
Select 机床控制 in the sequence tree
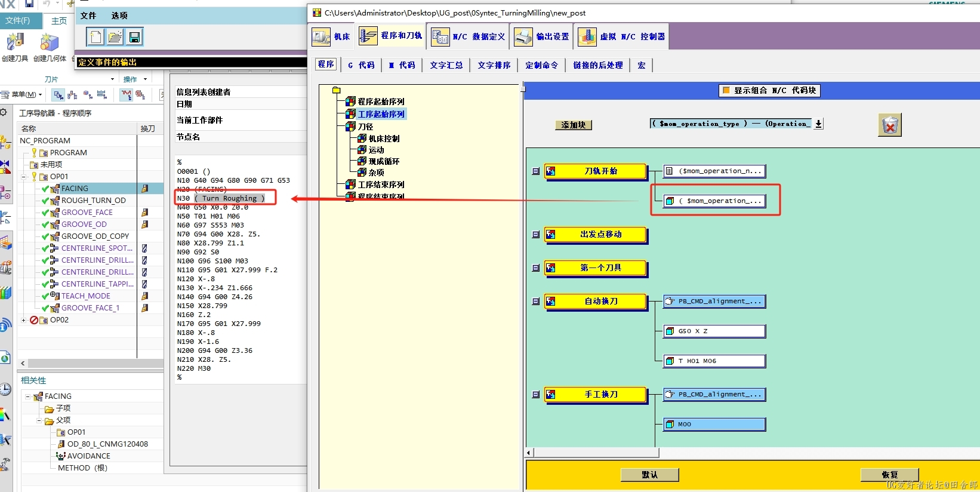coord(384,139)
